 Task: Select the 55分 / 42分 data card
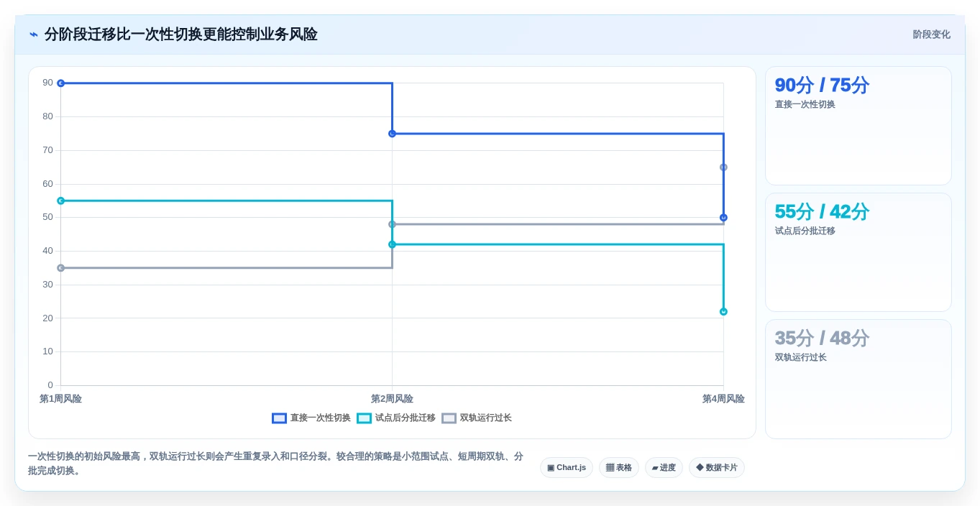858,252
